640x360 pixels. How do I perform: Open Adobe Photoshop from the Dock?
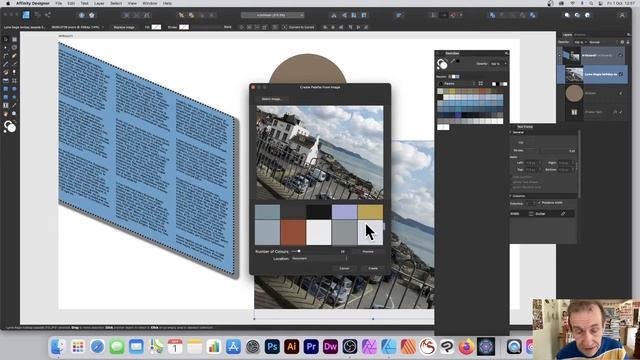(272, 347)
